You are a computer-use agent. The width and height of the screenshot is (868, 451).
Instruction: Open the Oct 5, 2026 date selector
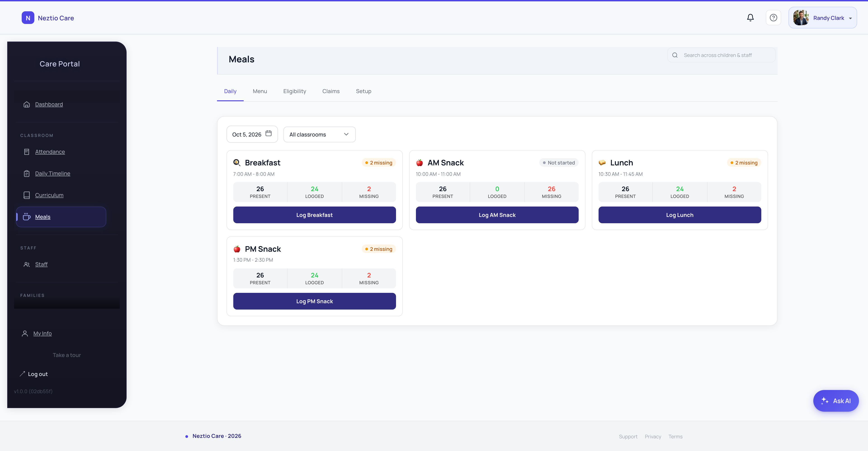[x=252, y=134]
